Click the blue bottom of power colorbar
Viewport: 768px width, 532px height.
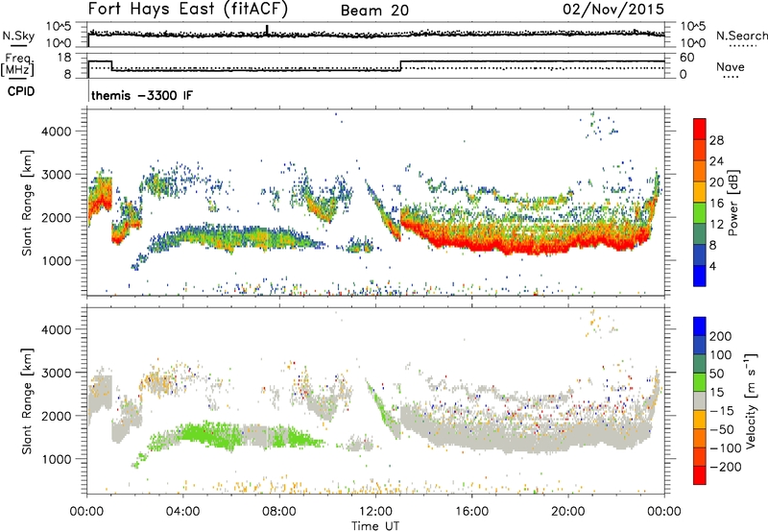click(700, 277)
